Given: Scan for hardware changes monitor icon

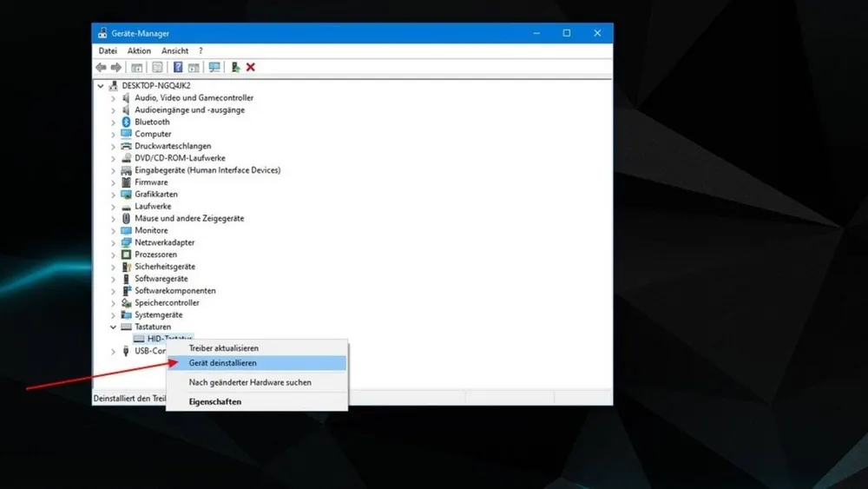Looking at the screenshot, I should (214, 67).
